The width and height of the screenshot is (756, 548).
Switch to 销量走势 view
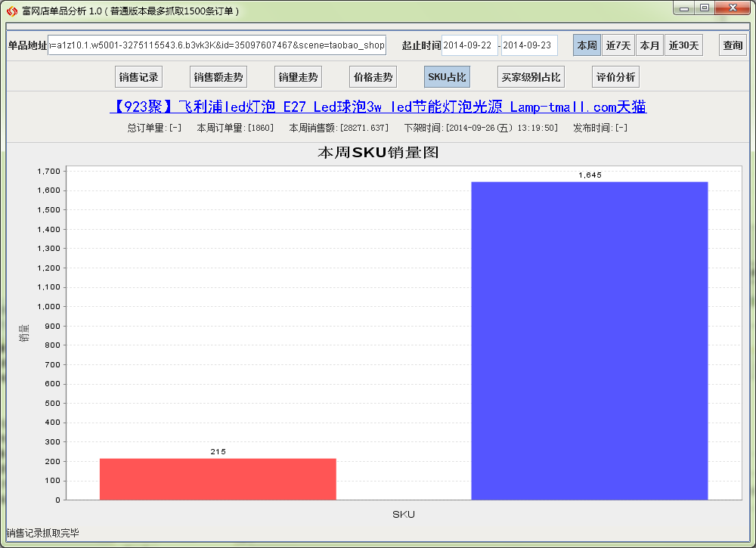pyautogui.click(x=298, y=77)
